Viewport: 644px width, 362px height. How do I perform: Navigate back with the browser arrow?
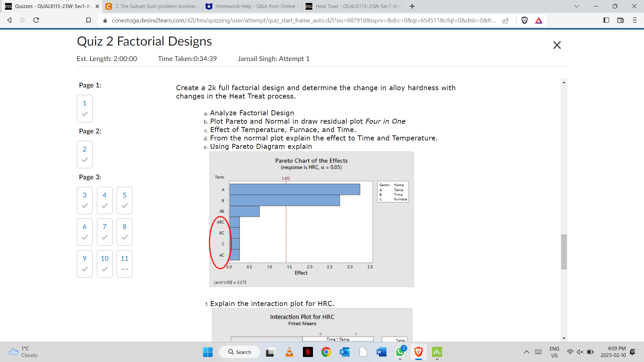tap(9, 20)
